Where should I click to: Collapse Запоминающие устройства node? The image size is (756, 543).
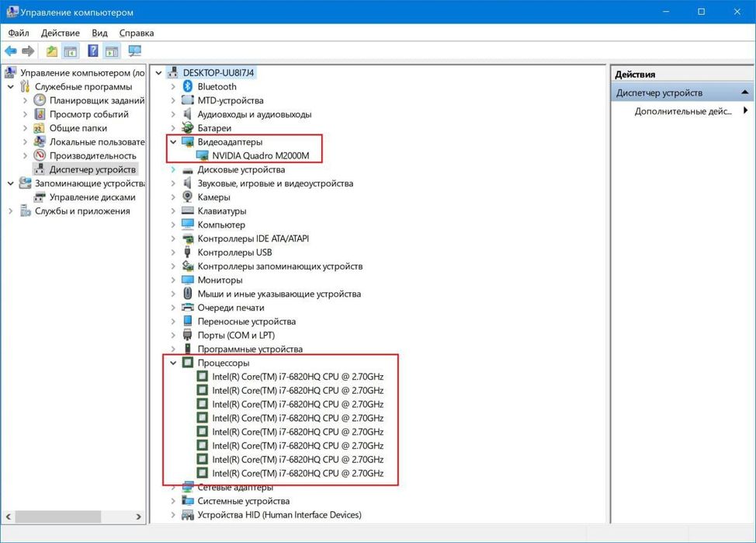point(11,183)
